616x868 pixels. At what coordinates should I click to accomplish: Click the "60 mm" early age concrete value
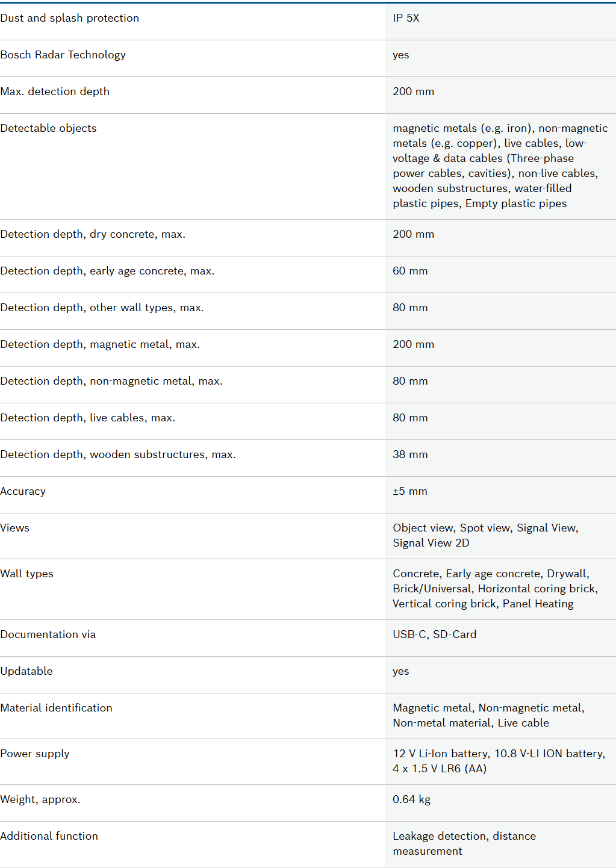(410, 271)
